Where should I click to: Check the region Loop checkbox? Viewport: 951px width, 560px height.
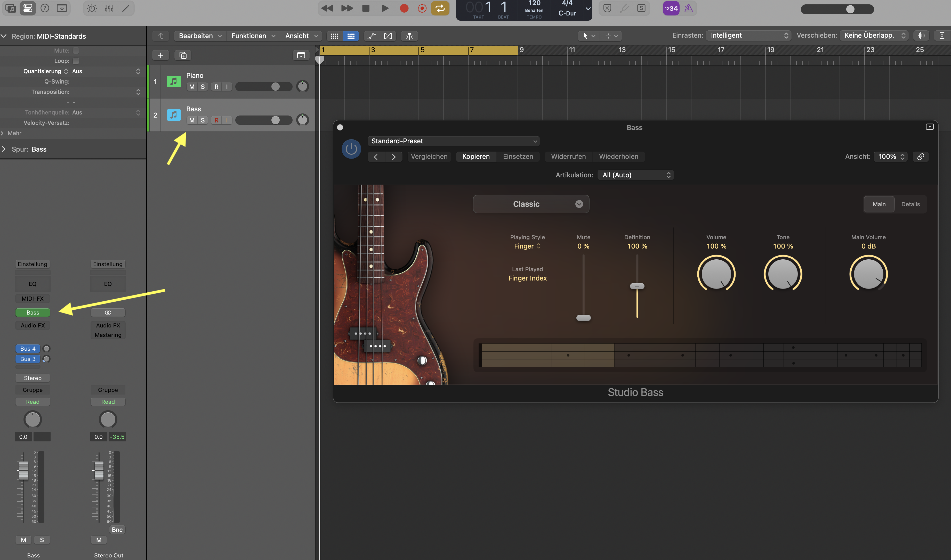[76, 61]
